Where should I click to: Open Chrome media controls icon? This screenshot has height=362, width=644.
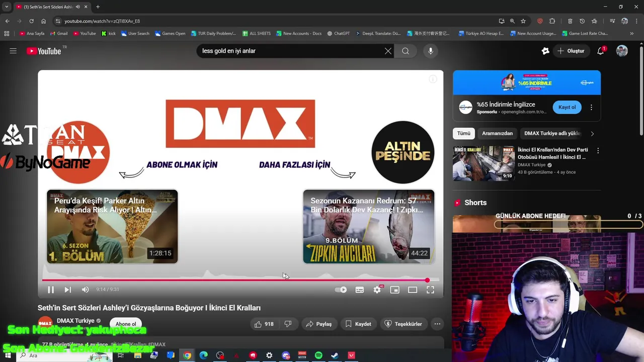pyautogui.click(x=612, y=21)
